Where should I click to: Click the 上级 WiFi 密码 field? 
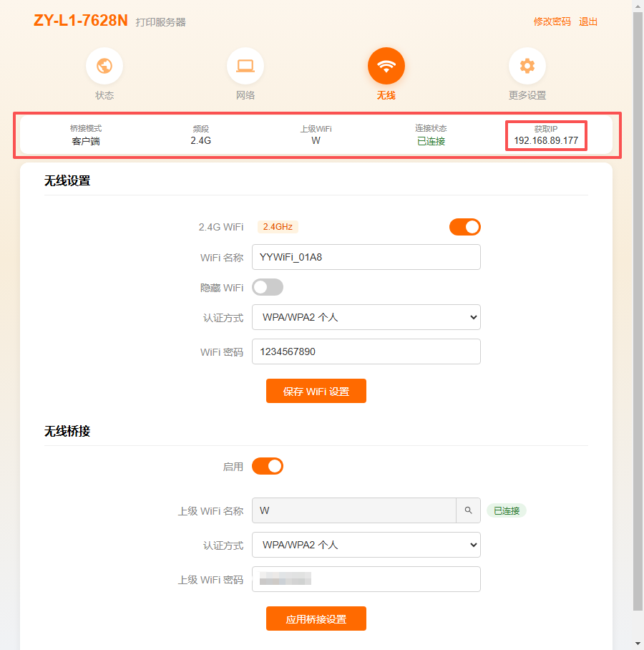click(x=366, y=579)
